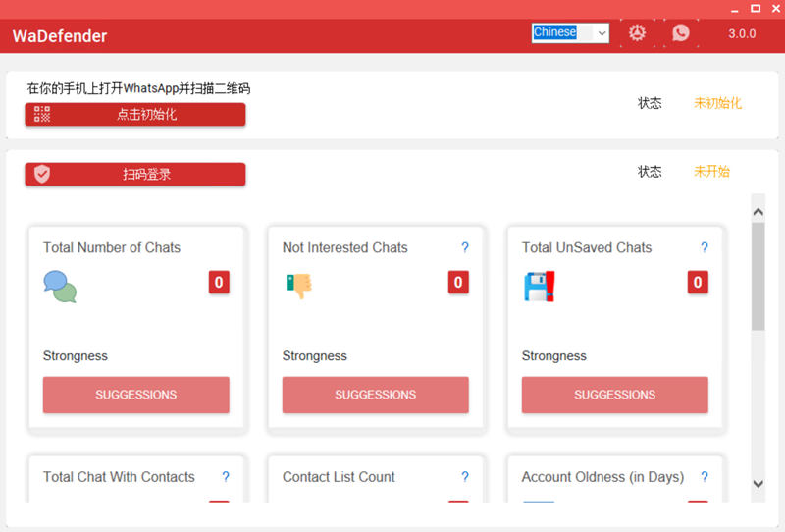Viewport: 785px width, 532px height.
Task: Click Strongness label in Total UnSaved Chats card
Action: pyautogui.click(x=553, y=356)
